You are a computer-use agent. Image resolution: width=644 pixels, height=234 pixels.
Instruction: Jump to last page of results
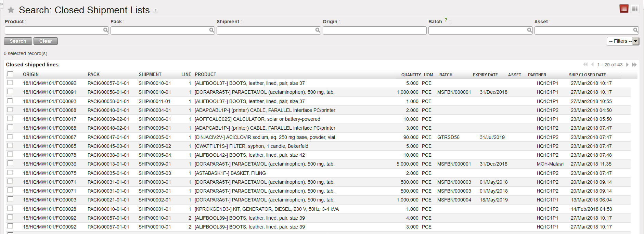pos(634,65)
